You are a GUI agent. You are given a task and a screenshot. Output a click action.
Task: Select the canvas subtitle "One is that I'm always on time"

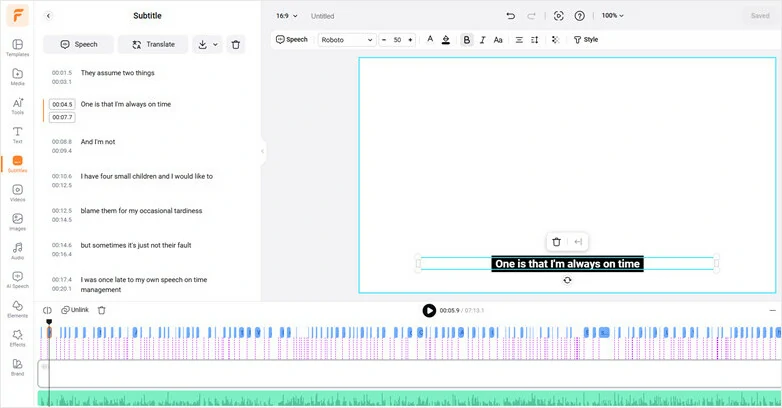coord(567,264)
